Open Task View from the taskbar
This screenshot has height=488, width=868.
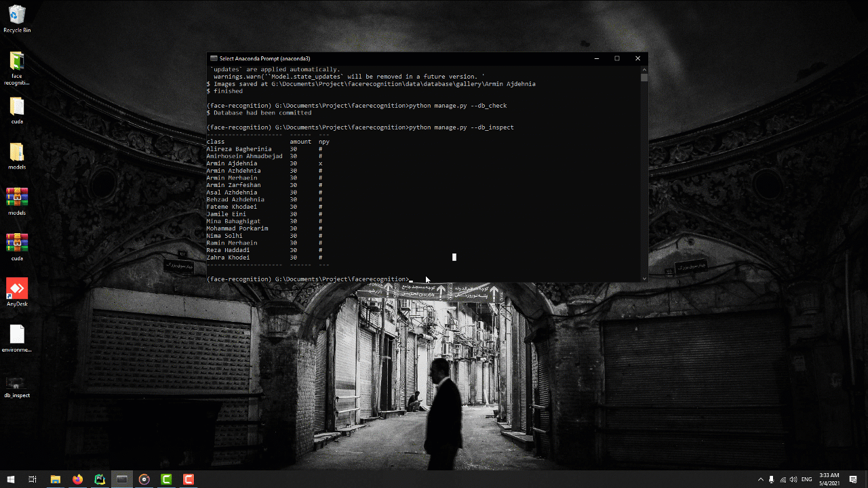(33, 479)
